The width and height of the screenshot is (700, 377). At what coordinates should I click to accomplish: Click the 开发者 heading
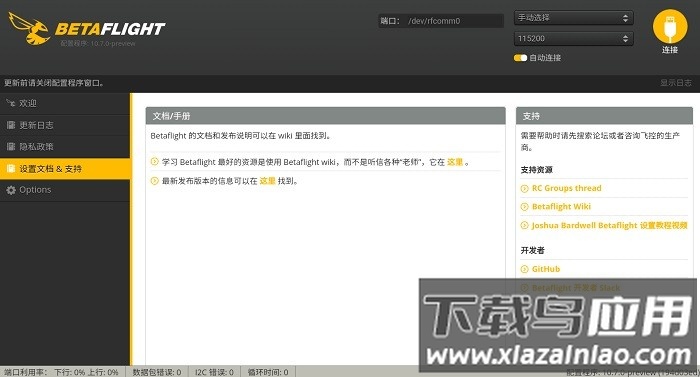click(x=533, y=250)
